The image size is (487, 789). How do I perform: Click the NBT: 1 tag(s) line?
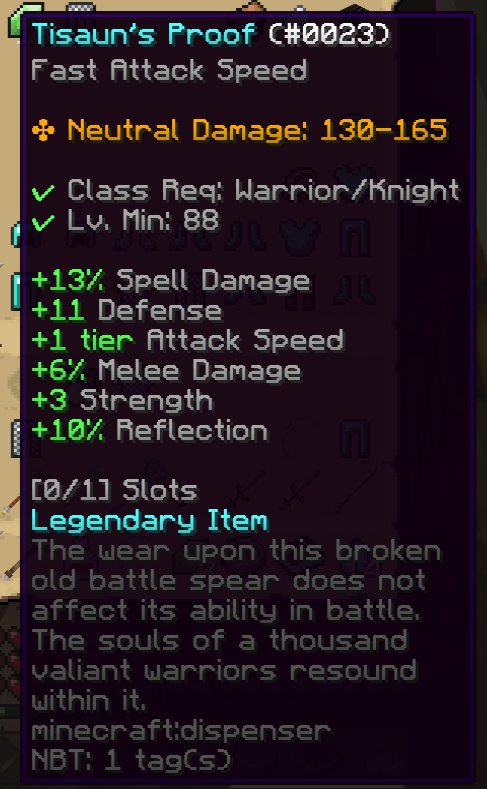pos(132,760)
